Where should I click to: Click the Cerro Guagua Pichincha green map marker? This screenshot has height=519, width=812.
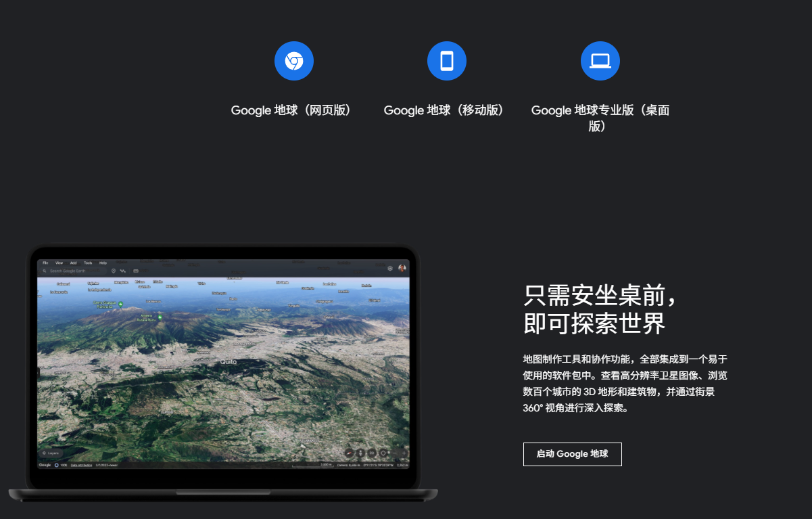click(121, 304)
